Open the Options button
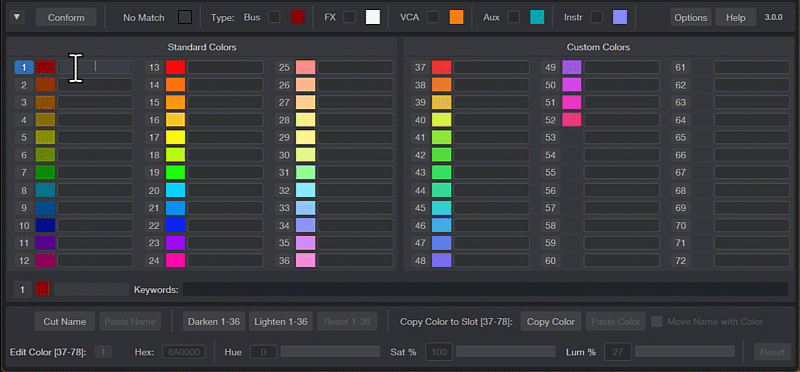Screen dimensions: 800x372 point(691,17)
